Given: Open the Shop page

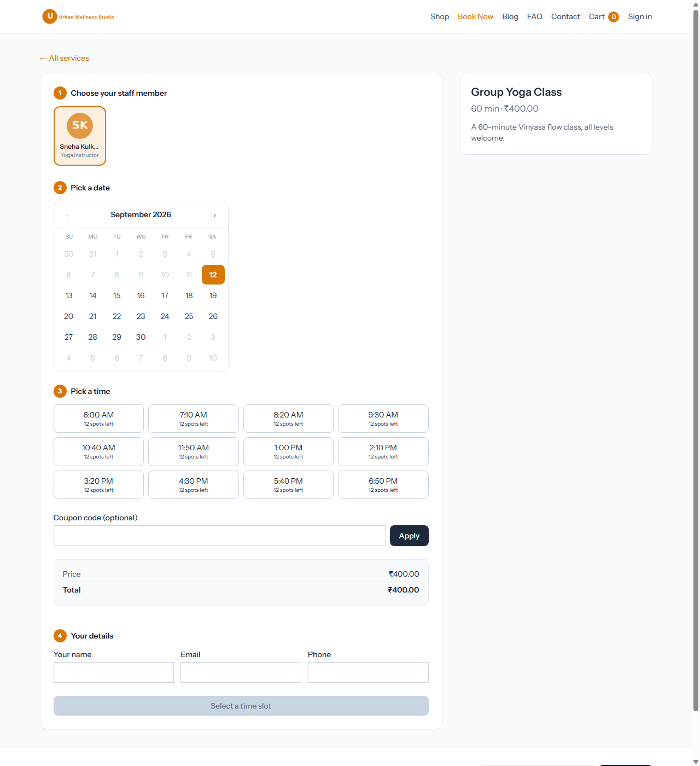Looking at the screenshot, I should pyautogui.click(x=440, y=16).
